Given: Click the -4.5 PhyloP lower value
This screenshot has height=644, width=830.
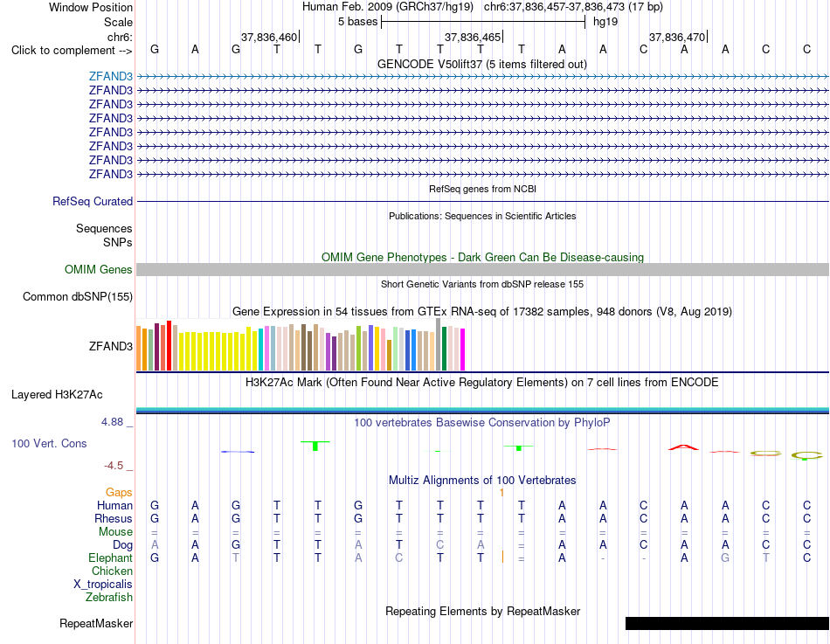Looking at the screenshot, I should point(114,466).
